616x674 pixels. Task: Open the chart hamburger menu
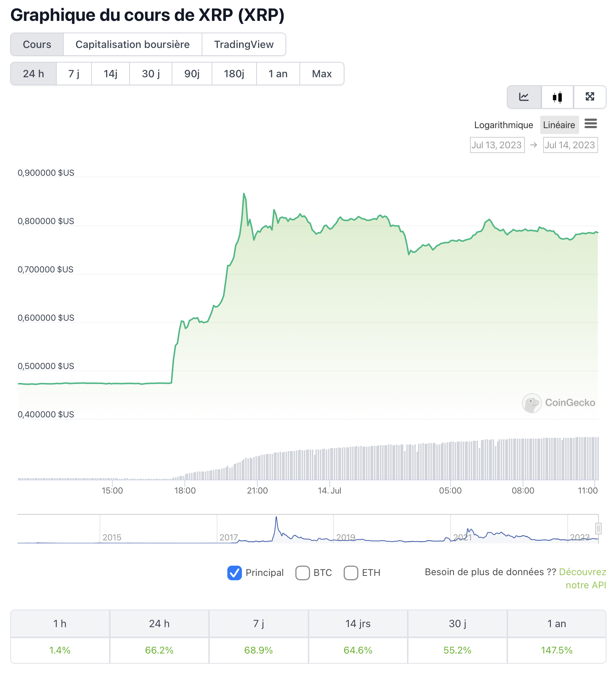click(591, 124)
